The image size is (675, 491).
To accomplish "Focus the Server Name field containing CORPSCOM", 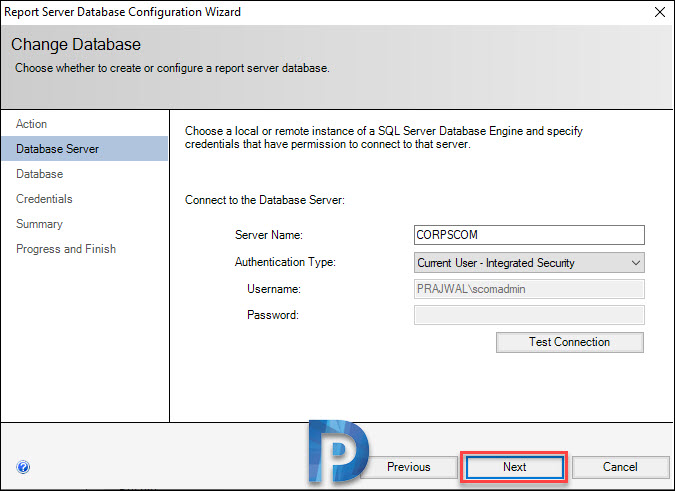I will 529,235.
